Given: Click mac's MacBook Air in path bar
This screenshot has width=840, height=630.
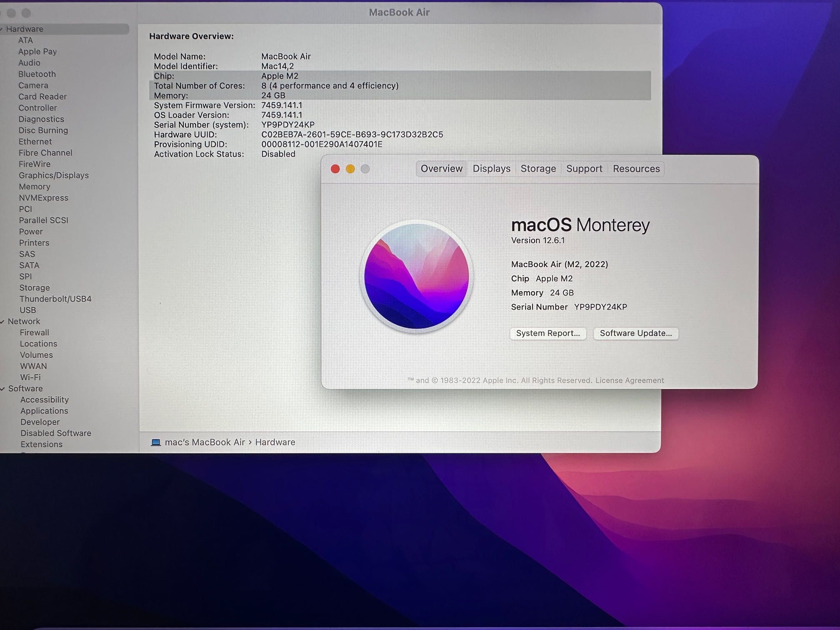Looking at the screenshot, I should pos(205,442).
